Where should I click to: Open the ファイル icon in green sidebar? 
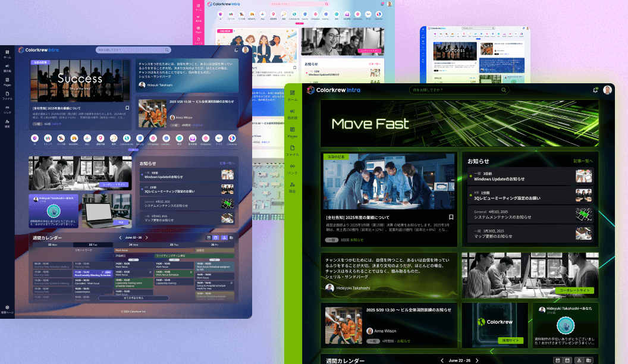coord(293,149)
